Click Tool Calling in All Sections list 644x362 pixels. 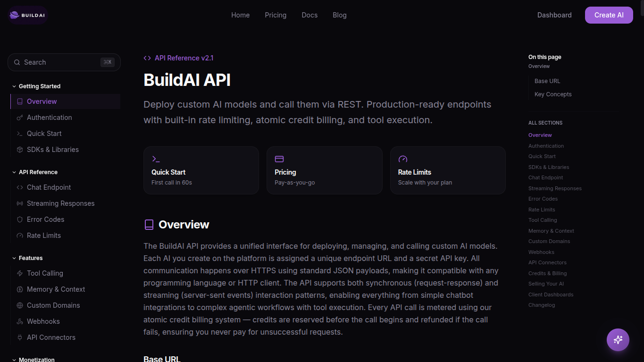(x=543, y=220)
